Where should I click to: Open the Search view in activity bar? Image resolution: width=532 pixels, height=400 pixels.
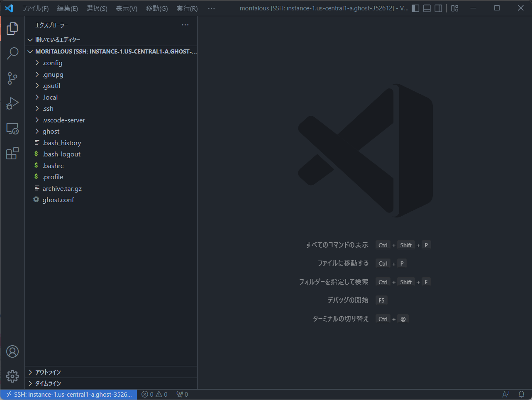[12, 53]
